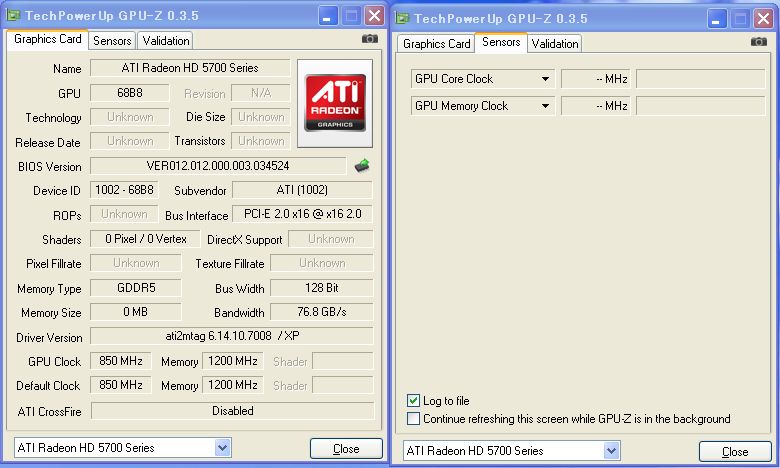Click camera screenshot icon in left GPU-Z window
The width and height of the screenshot is (780, 468).
370,39
